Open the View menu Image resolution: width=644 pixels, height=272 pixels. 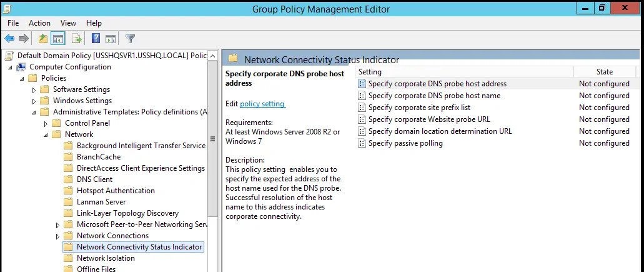coord(68,23)
